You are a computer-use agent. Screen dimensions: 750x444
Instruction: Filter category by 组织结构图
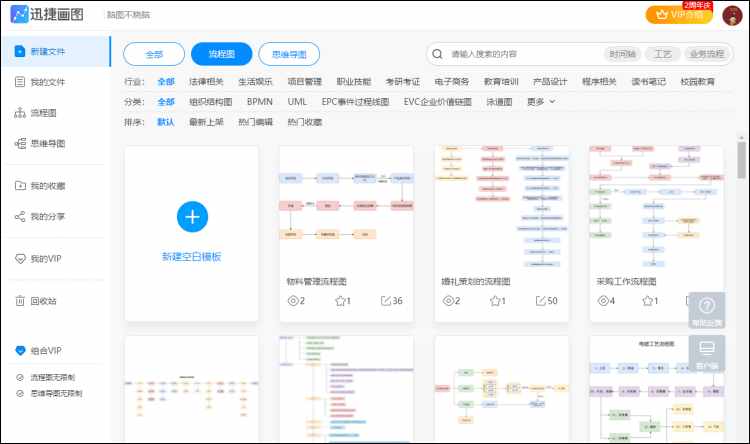click(x=210, y=102)
